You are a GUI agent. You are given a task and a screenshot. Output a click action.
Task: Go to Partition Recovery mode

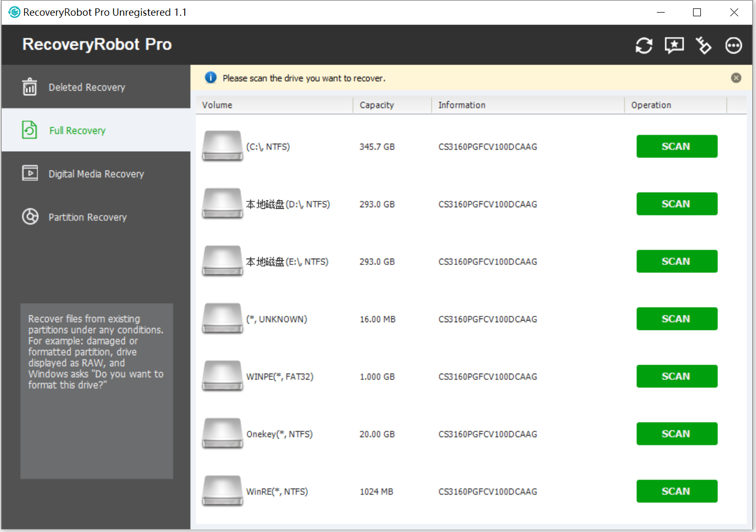click(x=96, y=217)
